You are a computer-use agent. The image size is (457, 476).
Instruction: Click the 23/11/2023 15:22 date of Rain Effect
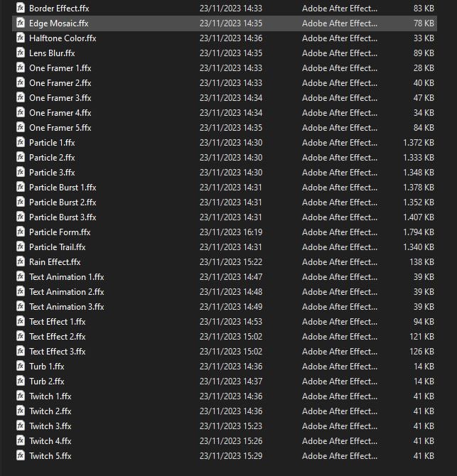click(231, 262)
